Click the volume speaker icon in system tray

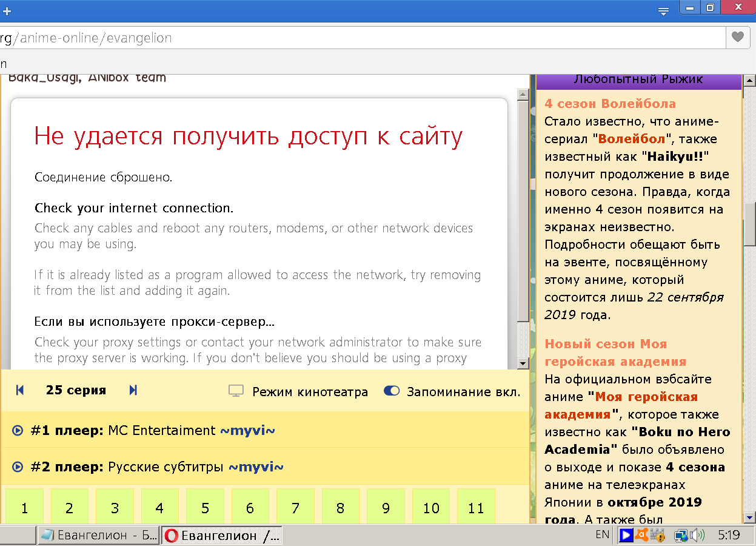click(698, 536)
